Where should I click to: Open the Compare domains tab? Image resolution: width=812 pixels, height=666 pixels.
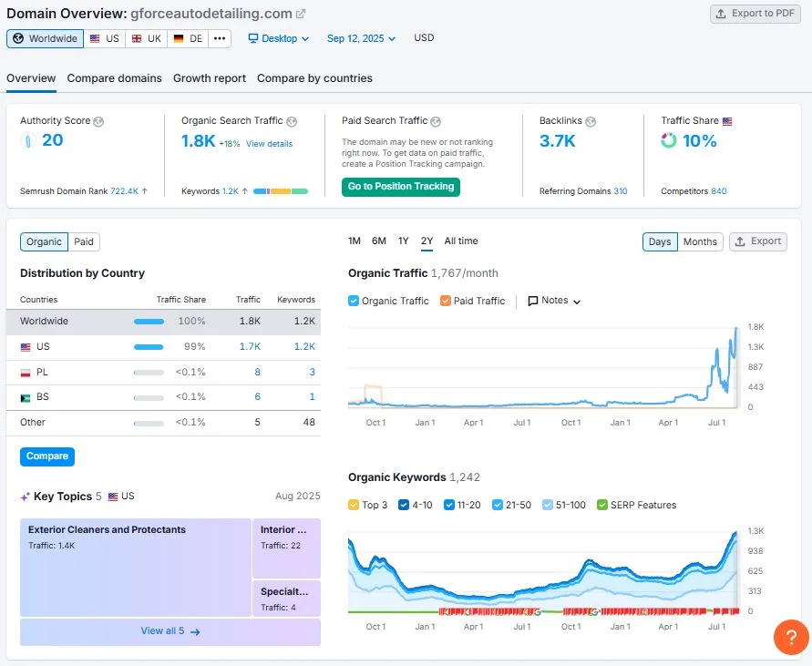(114, 78)
